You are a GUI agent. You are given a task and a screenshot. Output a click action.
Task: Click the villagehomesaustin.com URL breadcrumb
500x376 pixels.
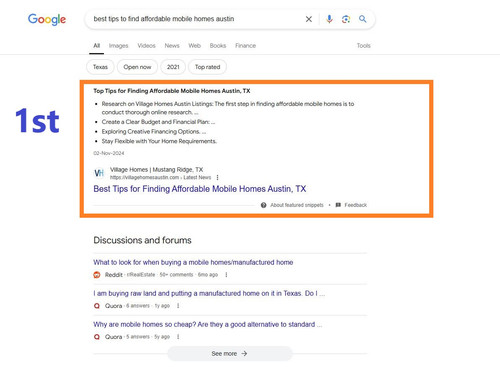160,177
